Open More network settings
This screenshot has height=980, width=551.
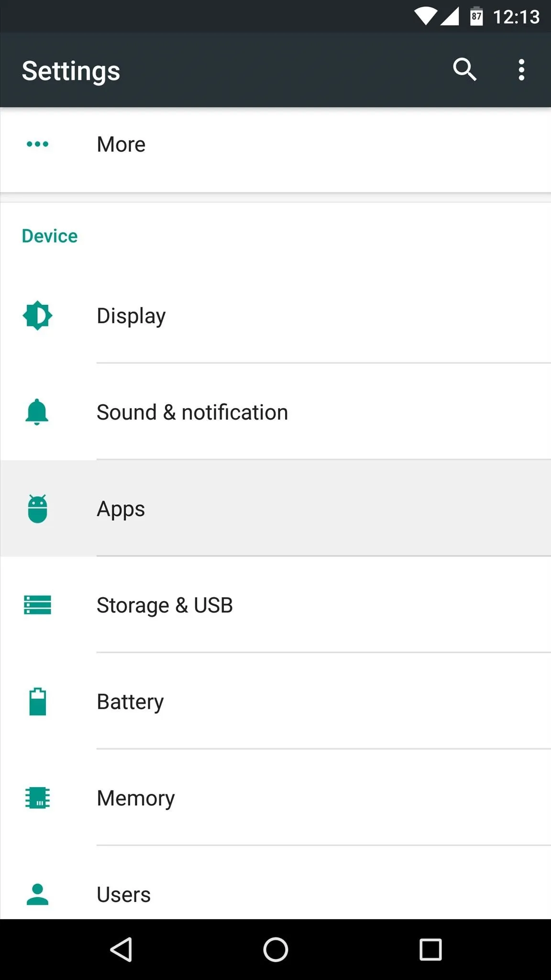pyautogui.click(x=275, y=144)
